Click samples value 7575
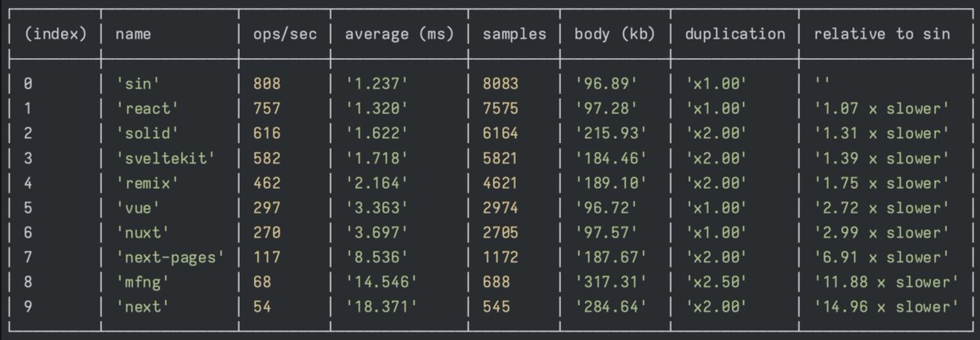980x340 pixels. point(500,108)
